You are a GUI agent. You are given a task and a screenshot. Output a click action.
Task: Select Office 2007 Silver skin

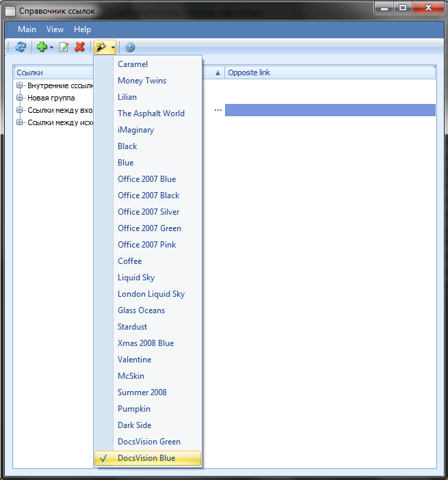coord(148,212)
